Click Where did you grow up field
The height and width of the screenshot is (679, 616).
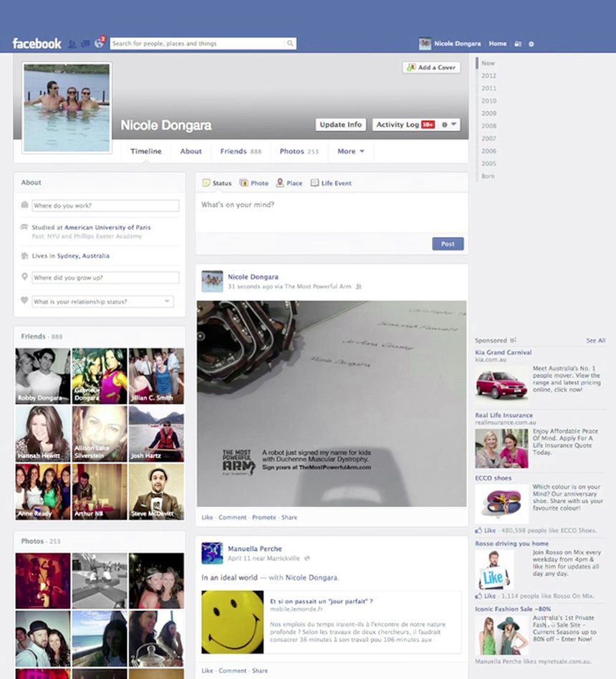pos(105,278)
